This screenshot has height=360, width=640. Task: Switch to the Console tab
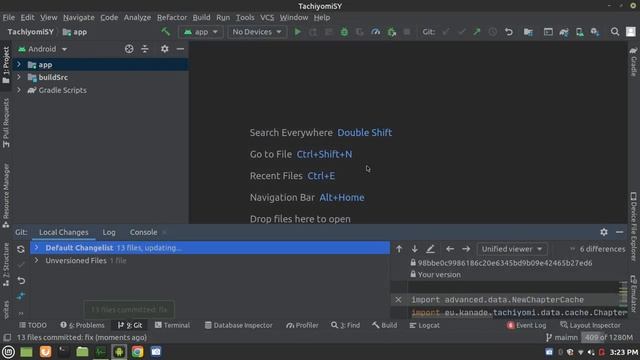(x=143, y=232)
